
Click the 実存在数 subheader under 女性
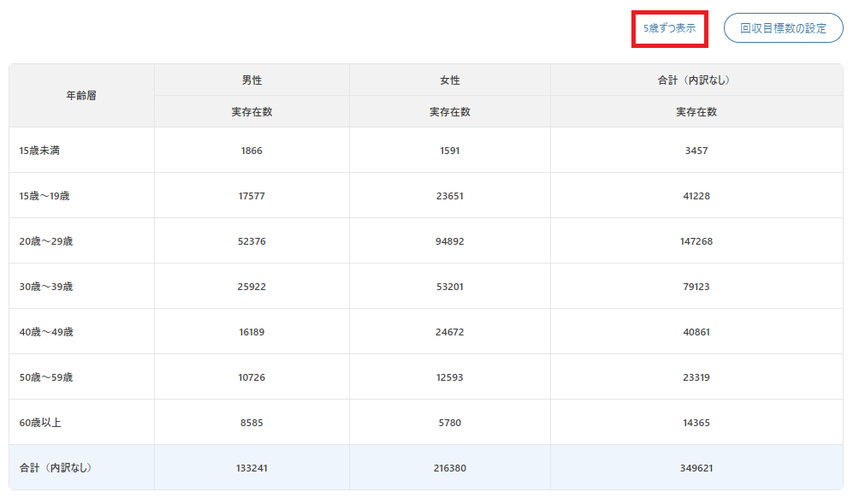[x=450, y=112]
